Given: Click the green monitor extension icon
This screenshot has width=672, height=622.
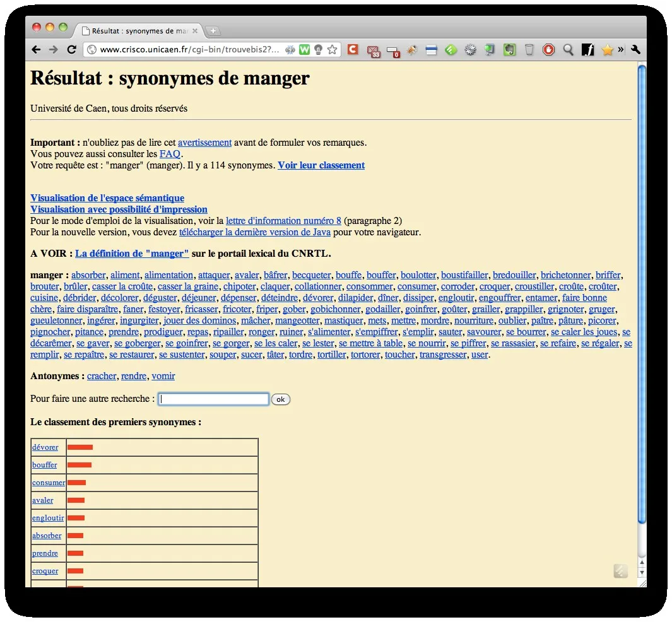Looking at the screenshot, I should pyautogui.click(x=490, y=50).
